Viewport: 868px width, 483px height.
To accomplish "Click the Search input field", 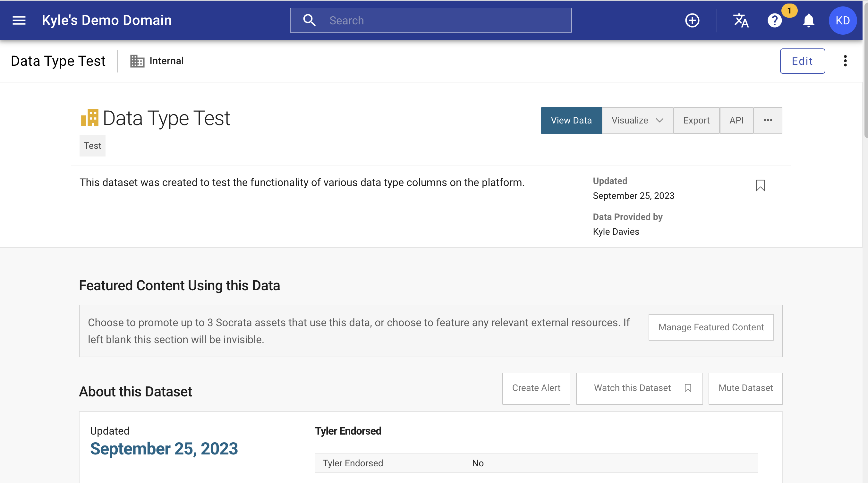I will coord(430,21).
